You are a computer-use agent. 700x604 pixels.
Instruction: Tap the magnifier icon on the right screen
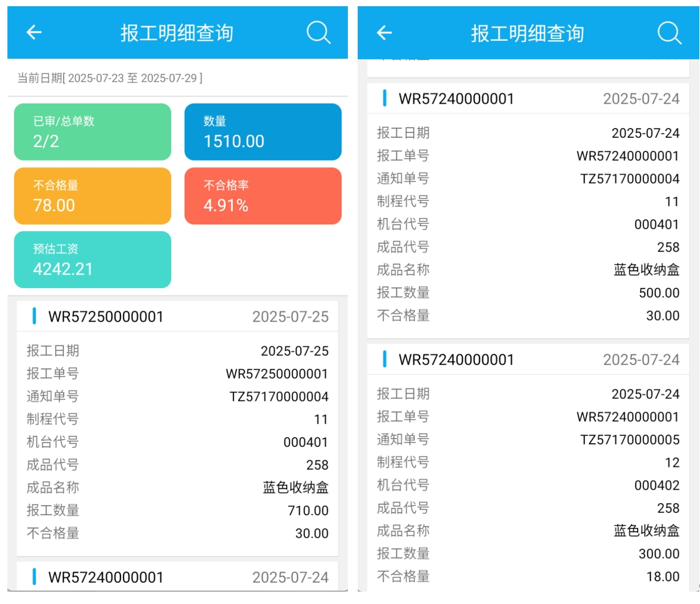tap(668, 33)
